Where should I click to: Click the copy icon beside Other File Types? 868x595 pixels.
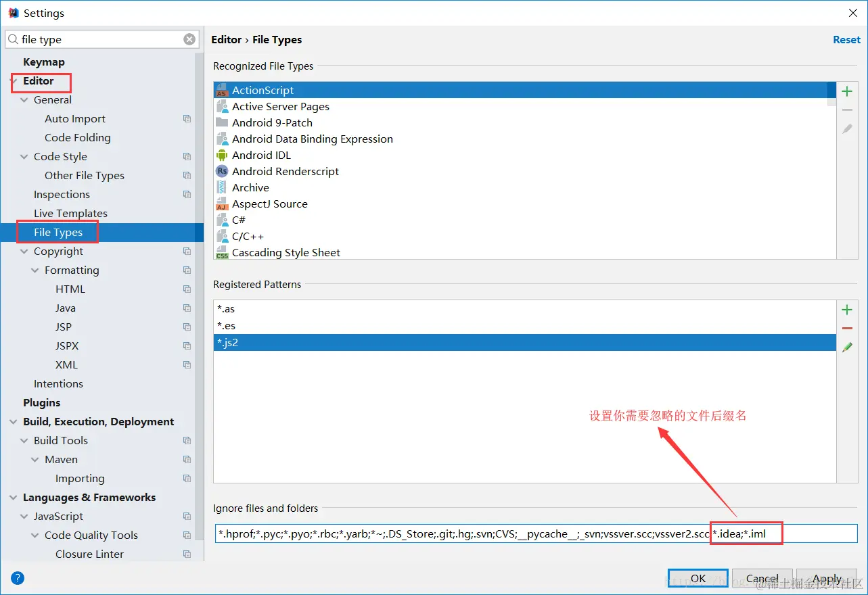point(187,176)
